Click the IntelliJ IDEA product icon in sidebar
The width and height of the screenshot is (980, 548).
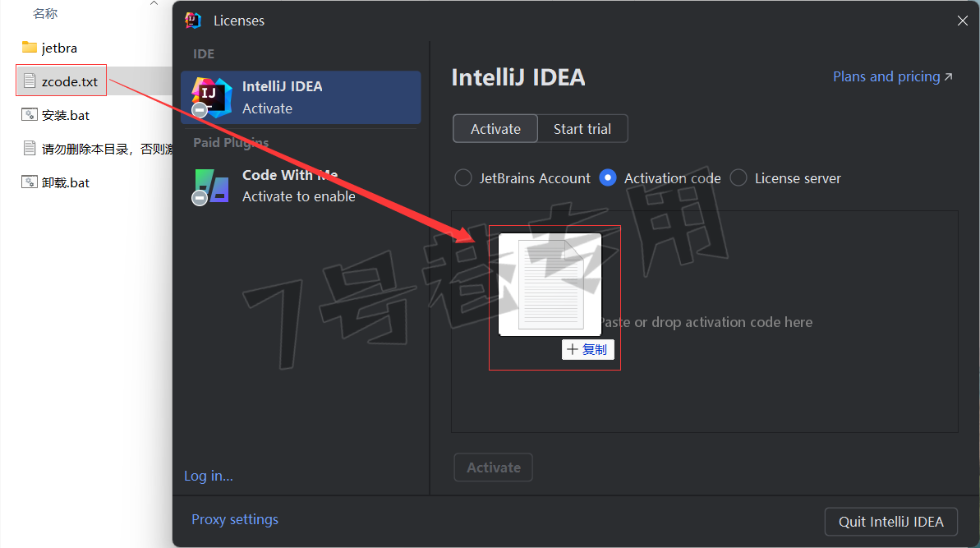[211, 98]
